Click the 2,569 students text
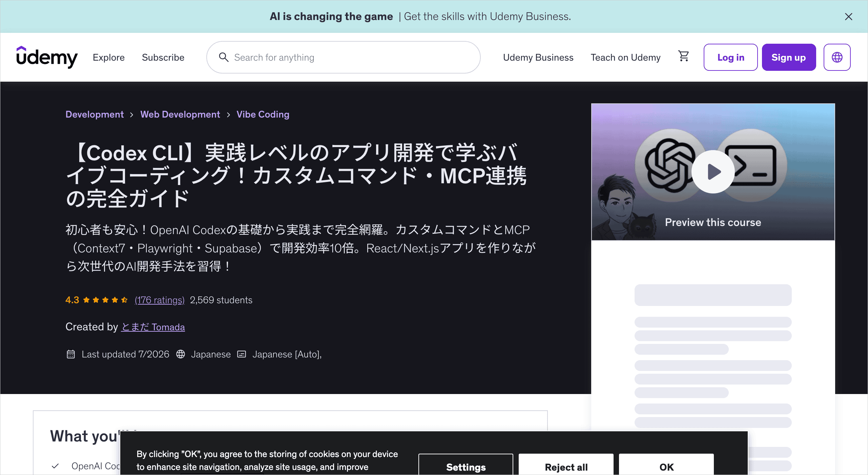Screen dimensions: 868x475 221,300
